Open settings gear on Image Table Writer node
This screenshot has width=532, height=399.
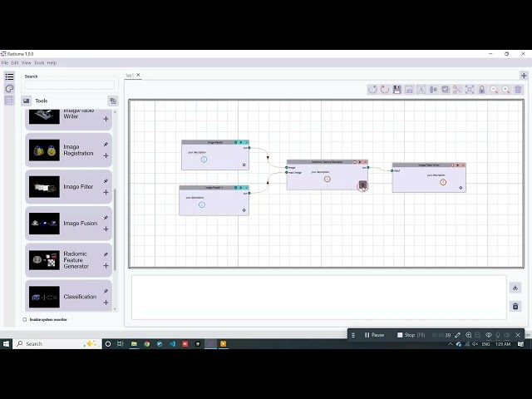[461, 188]
